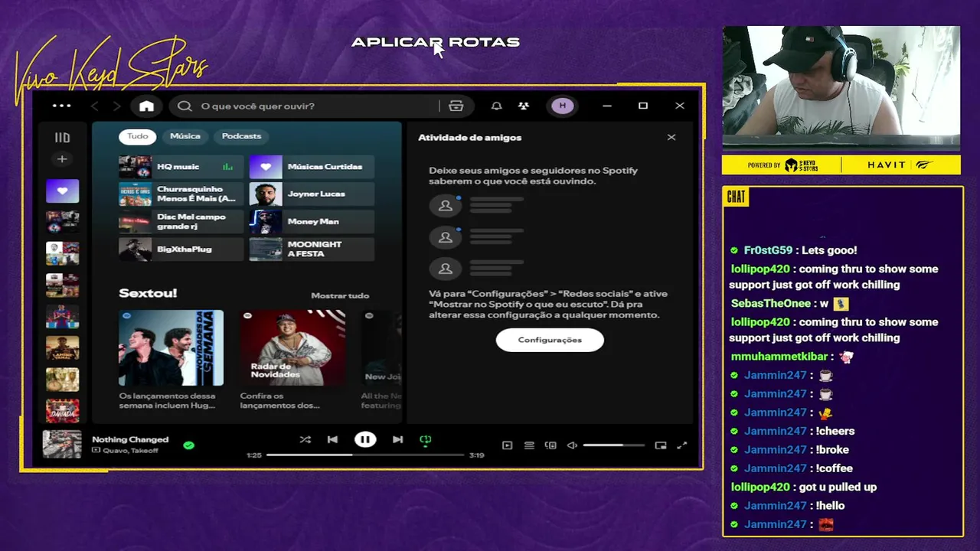Go to Spotify Home
The width and height of the screenshot is (980, 551).
point(146,106)
